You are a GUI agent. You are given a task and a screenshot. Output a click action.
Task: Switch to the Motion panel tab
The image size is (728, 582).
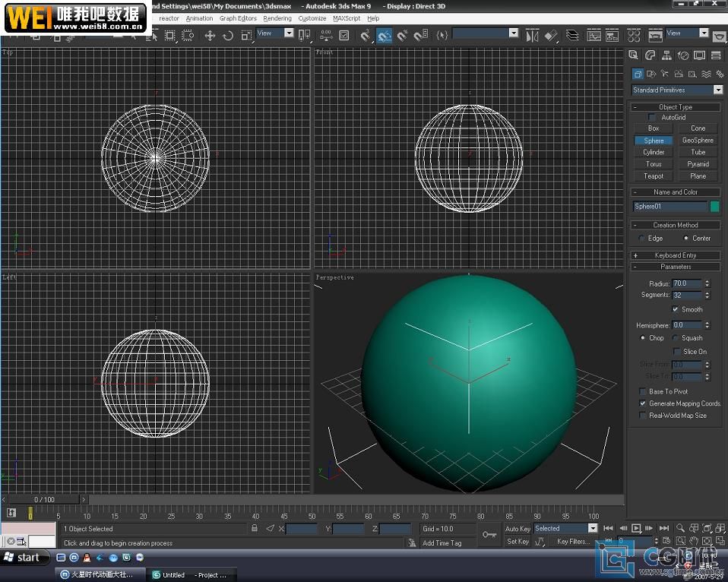click(x=683, y=55)
